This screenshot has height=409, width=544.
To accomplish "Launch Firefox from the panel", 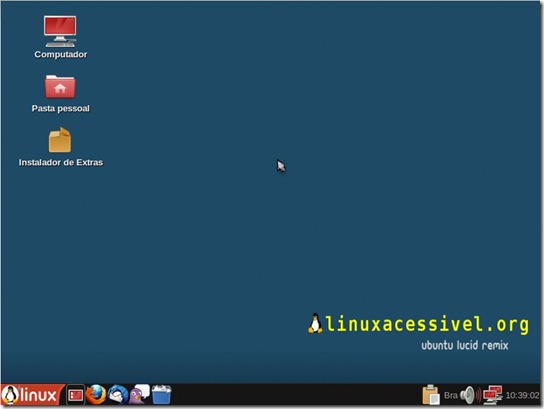I will [x=96, y=395].
